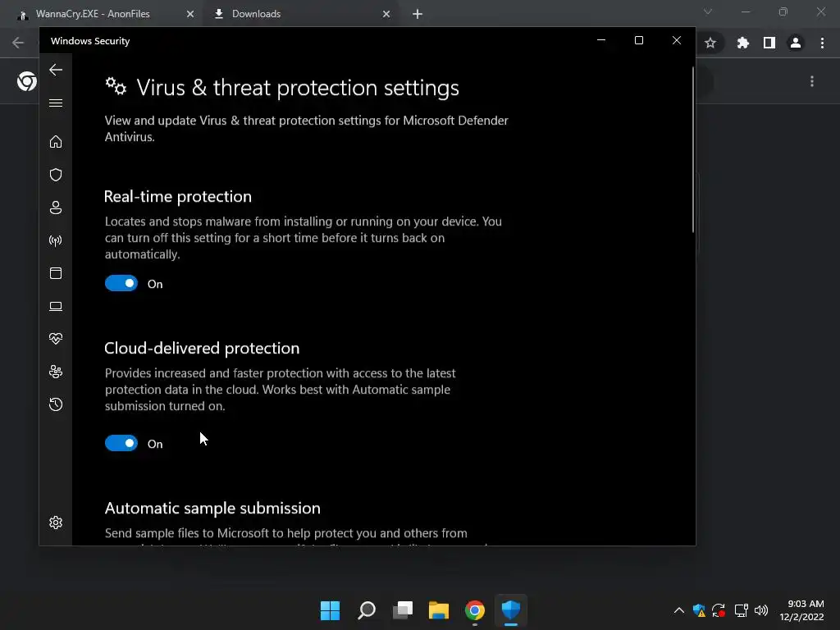Bookmark this page star icon

tap(710, 43)
